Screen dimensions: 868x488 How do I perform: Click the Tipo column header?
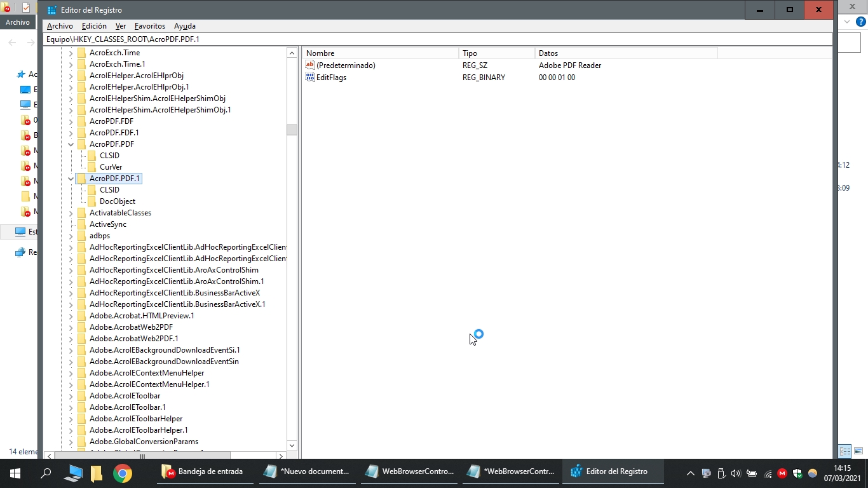pyautogui.click(x=496, y=53)
